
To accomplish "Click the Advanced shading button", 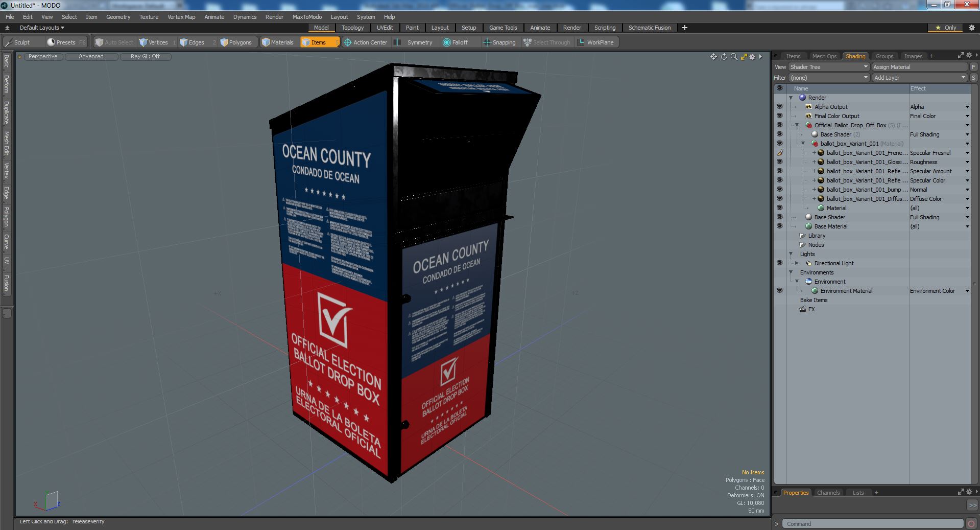I will [x=91, y=57].
